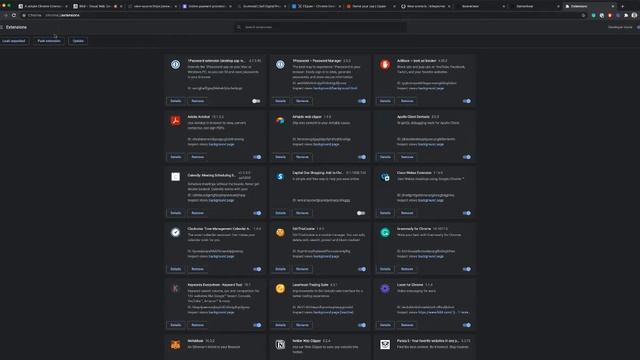
Task: Click the Airtable web clipper icon
Action: tap(280, 120)
